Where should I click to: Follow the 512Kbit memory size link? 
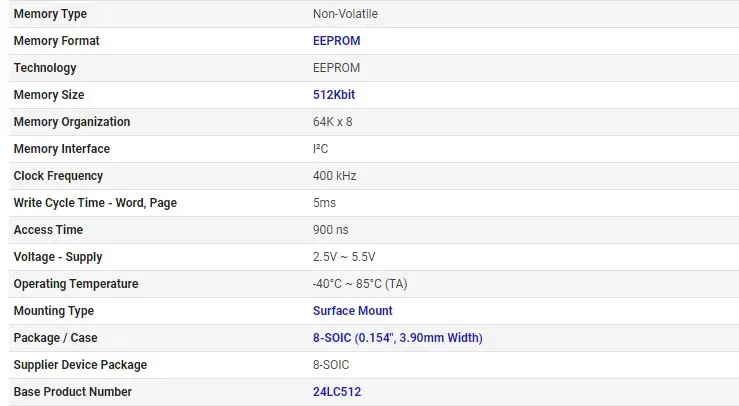334,95
